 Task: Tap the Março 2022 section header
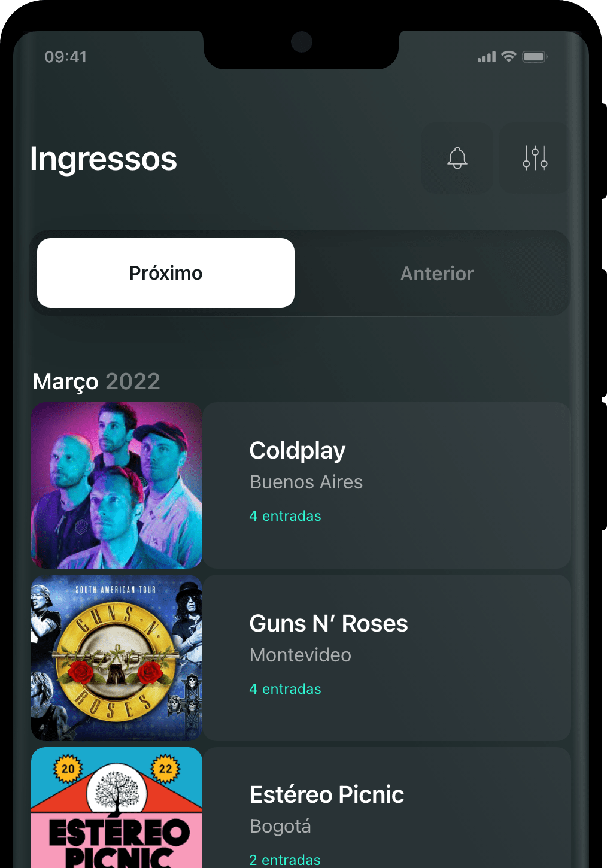click(x=96, y=381)
